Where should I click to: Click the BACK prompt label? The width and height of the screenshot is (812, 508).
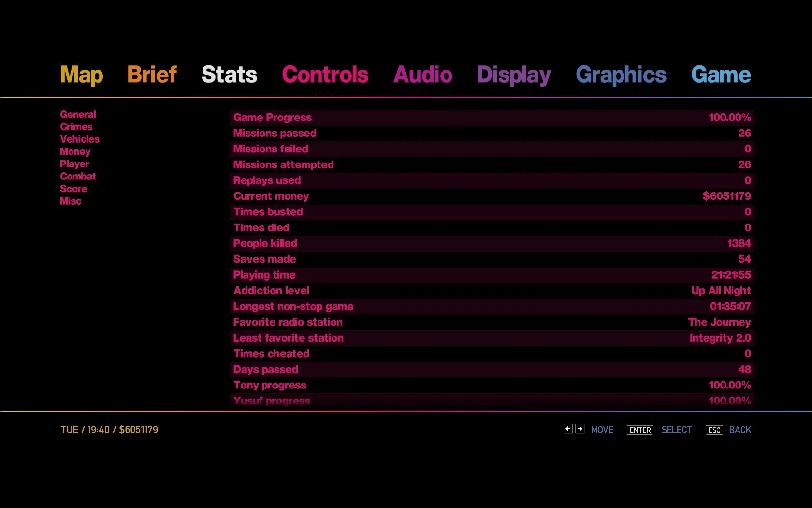[740, 430]
